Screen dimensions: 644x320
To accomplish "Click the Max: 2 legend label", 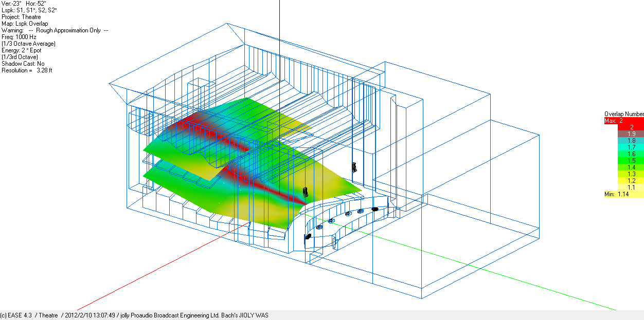I will coord(613,121).
